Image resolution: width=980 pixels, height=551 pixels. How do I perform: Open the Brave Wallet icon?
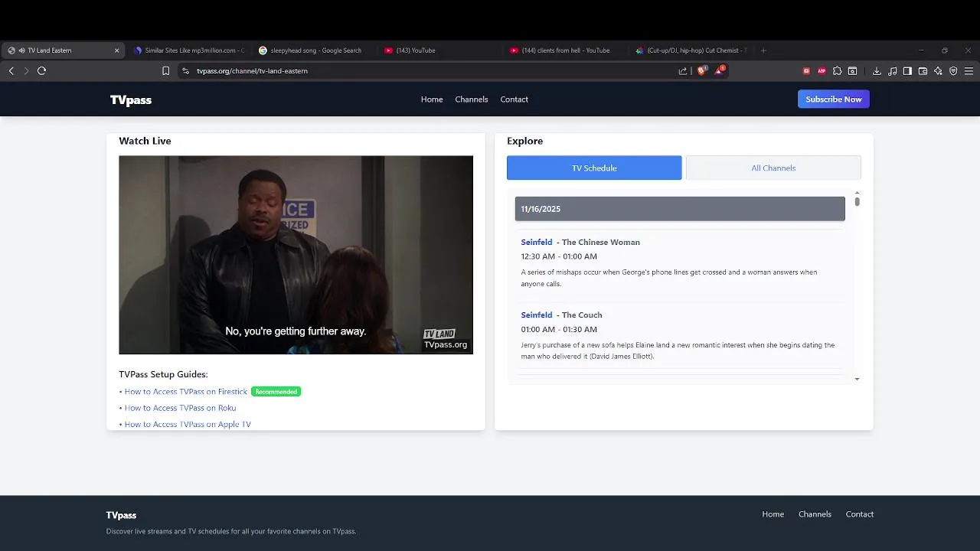coord(923,70)
